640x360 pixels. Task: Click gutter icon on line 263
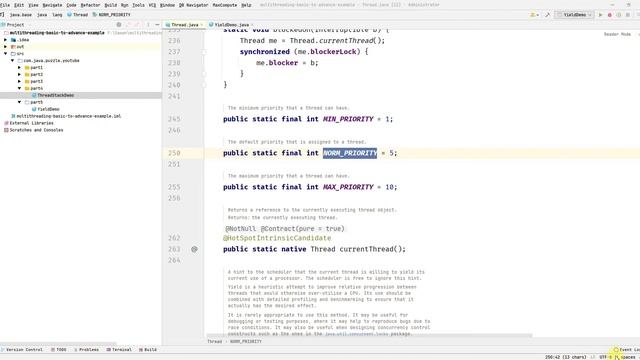coord(194,249)
